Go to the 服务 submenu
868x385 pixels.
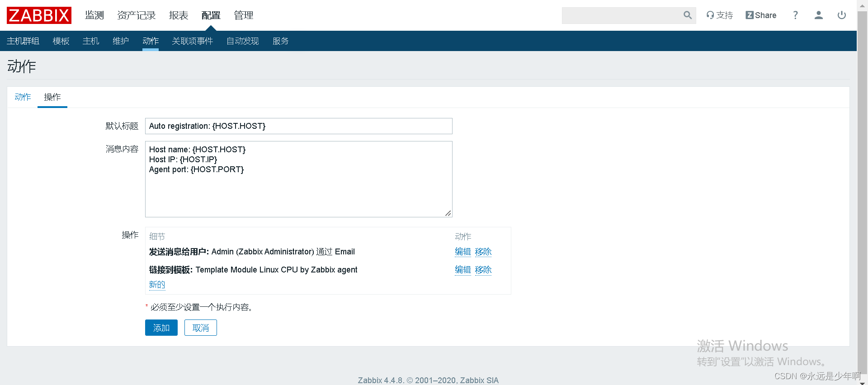[x=280, y=41]
